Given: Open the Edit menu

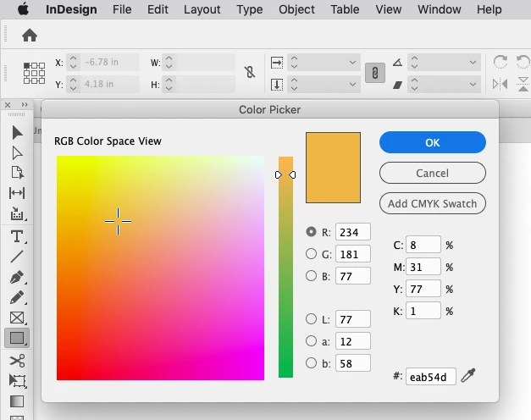Looking at the screenshot, I should click(x=158, y=9).
